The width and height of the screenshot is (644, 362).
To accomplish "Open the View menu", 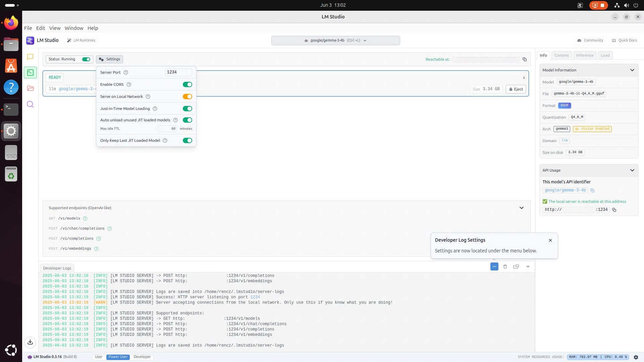I will coord(55,28).
